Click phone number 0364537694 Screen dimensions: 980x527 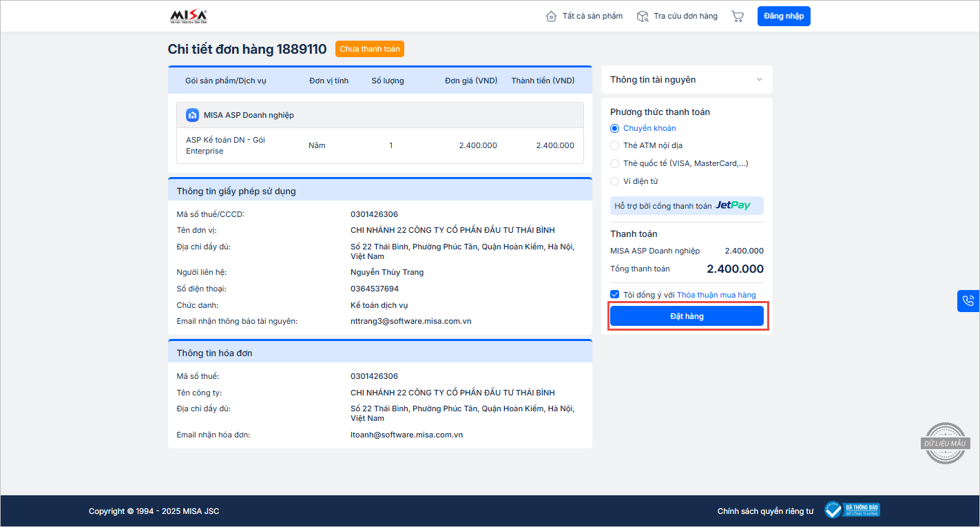point(375,289)
